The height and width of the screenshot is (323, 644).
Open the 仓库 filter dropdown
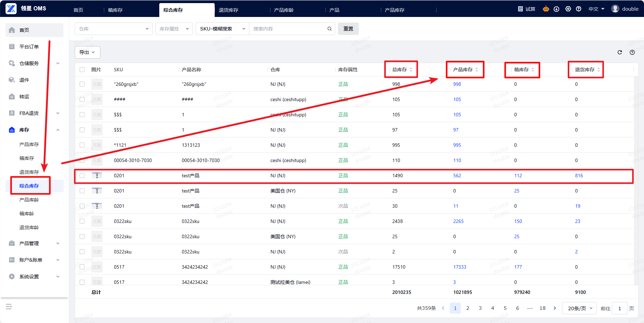click(x=114, y=29)
